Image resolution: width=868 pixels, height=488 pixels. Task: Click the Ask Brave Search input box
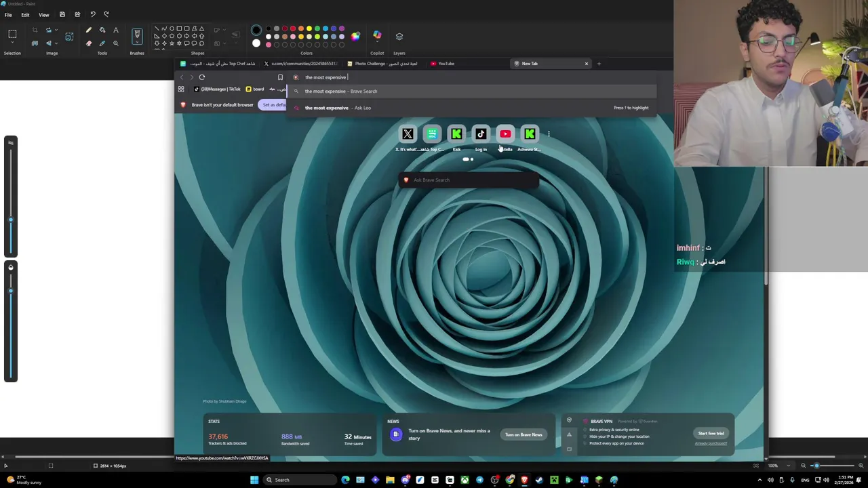[x=469, y=180]
